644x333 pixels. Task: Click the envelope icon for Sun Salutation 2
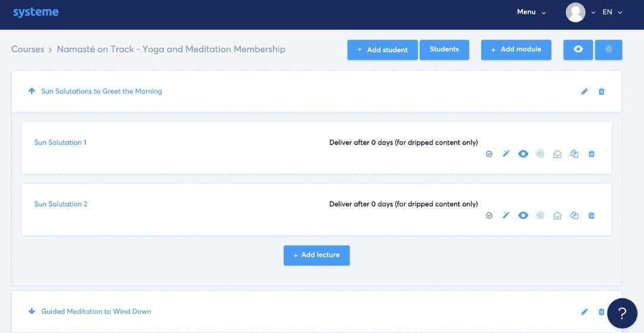tap(558, 216)
